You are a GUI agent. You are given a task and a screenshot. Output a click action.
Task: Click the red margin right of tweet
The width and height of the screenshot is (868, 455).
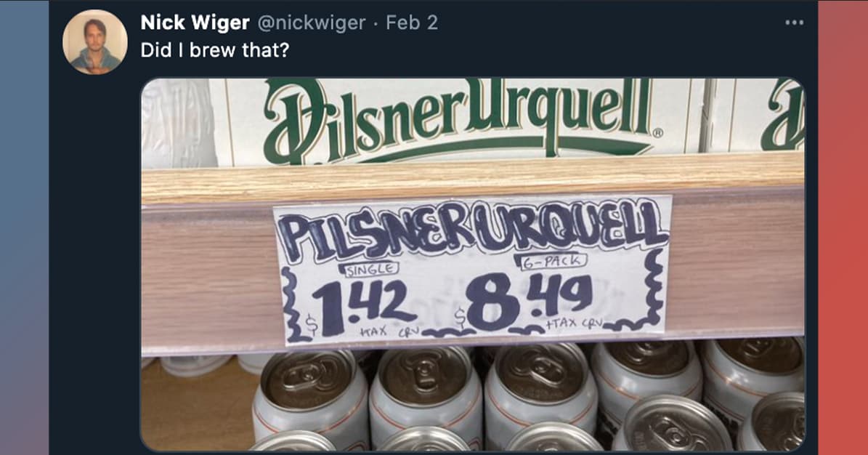(843, 227)
